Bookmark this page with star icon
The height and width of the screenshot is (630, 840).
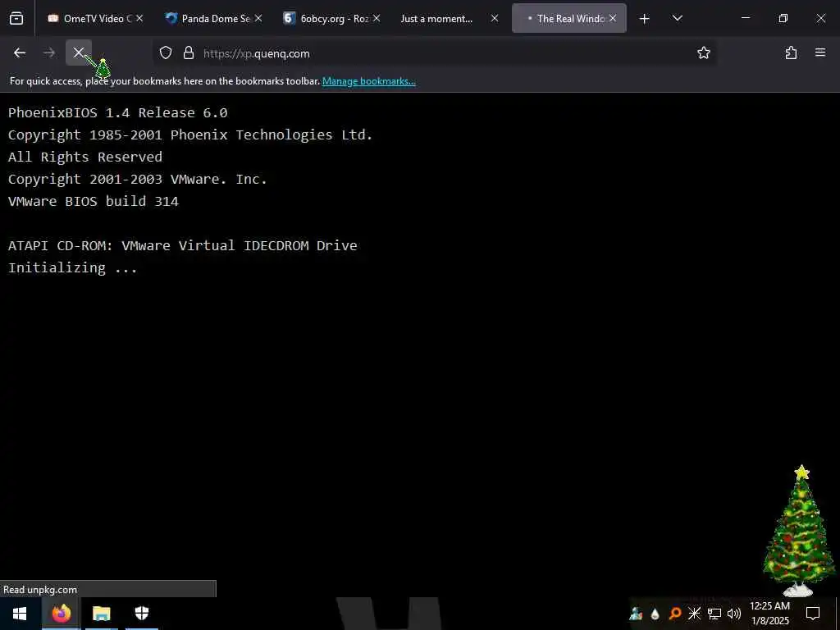point(703,52)
